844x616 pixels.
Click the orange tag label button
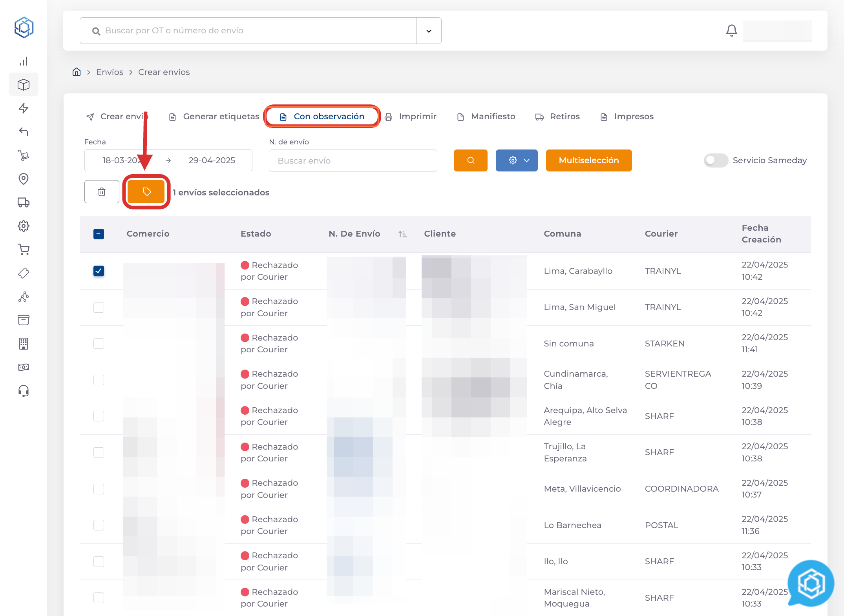coord(146,192)
